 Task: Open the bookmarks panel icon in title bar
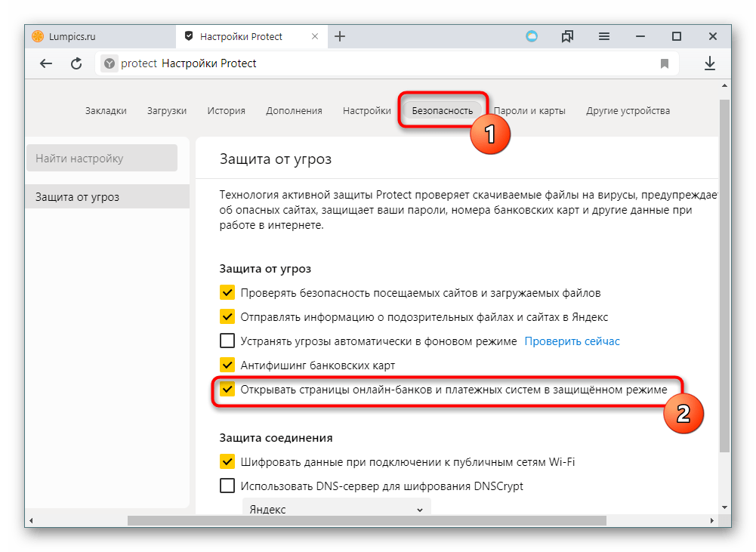pos(568,36)
